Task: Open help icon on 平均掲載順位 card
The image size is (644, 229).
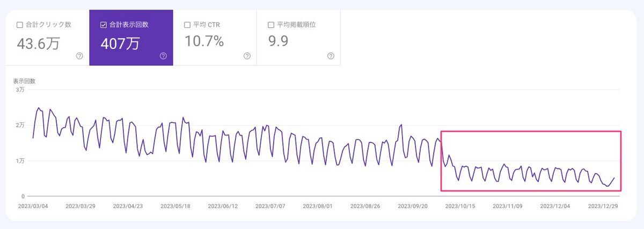Action: (x=331, y=56)
